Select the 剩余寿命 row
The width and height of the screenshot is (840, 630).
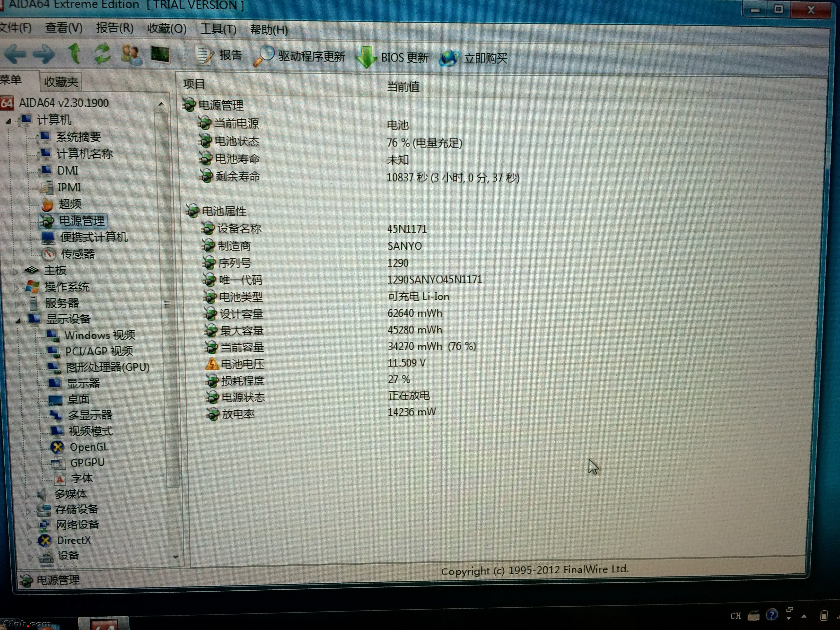click(359, 177)
